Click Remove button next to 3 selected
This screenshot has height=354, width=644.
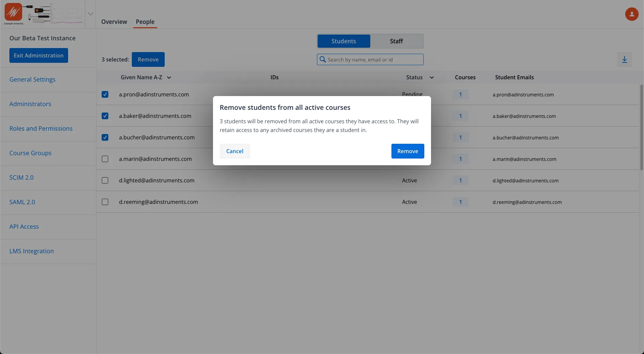point(148,59)
